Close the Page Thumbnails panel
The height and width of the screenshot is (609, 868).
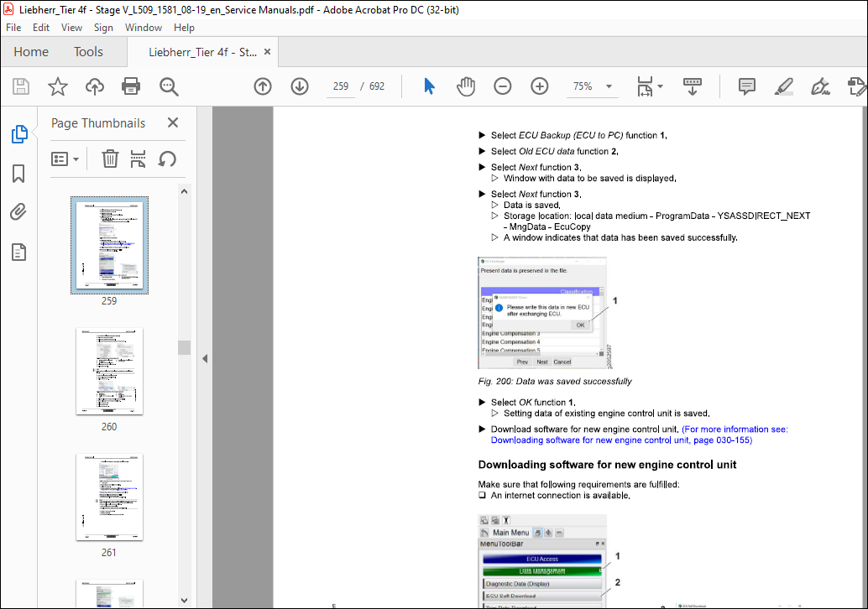tap(173, 122)
